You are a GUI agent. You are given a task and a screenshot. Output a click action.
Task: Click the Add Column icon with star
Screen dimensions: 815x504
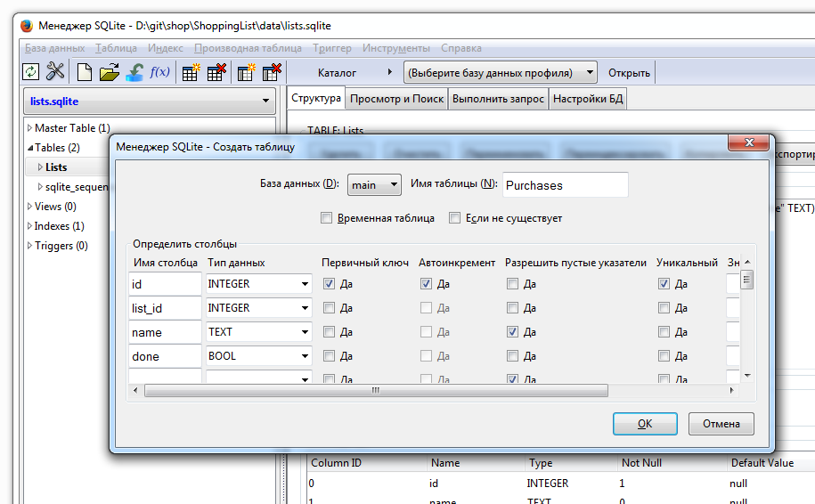247,72
